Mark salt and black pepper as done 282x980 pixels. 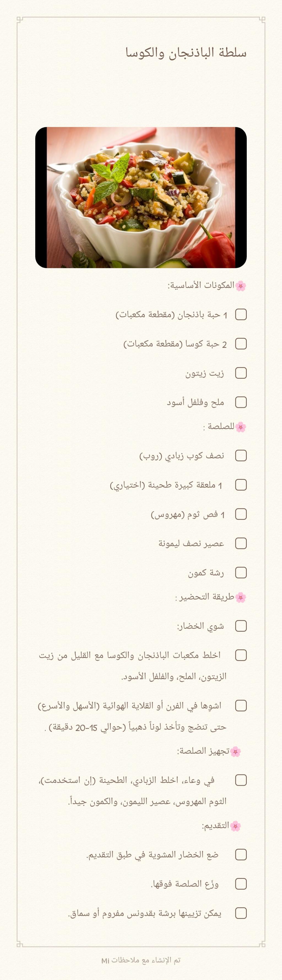tap(241, 402)
